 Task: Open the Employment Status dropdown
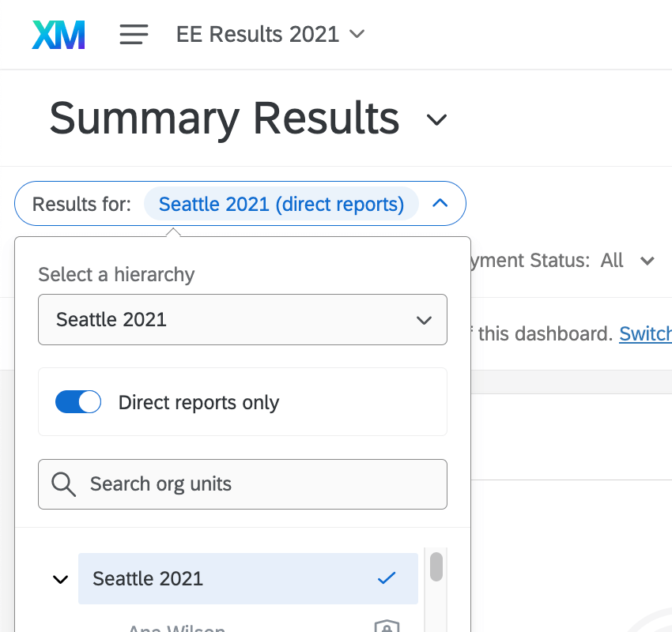click(x=647, y=261)
